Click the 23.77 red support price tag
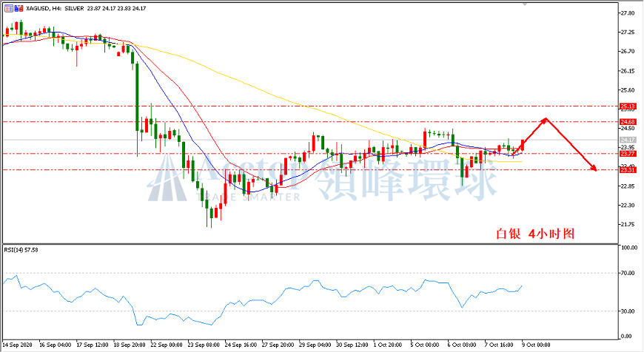The image size is (644, 352). (628, 154)
